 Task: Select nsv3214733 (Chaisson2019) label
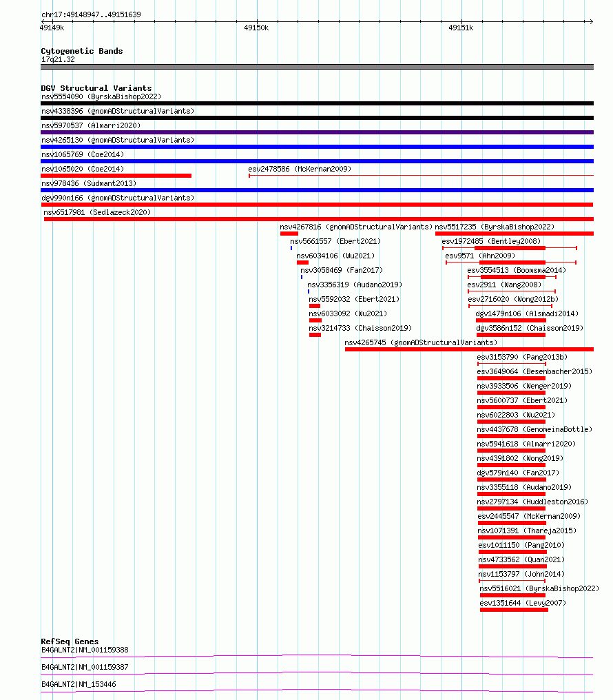point(360,328)
